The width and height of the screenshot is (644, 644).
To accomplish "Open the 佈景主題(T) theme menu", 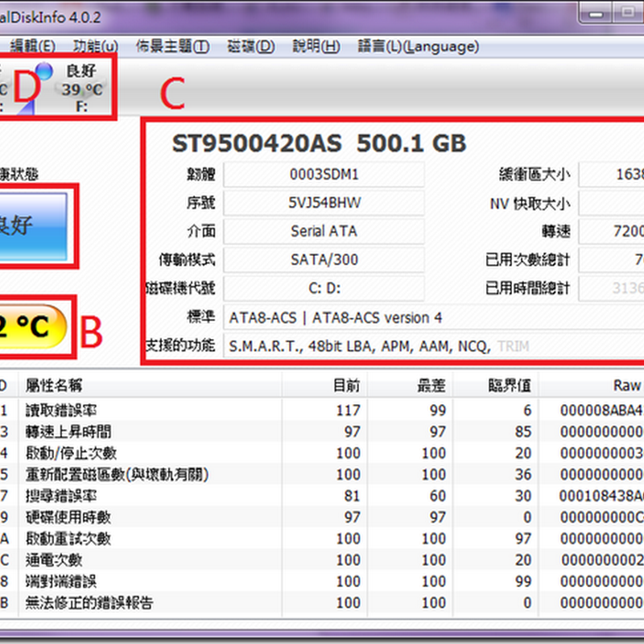I will (172, 47).
